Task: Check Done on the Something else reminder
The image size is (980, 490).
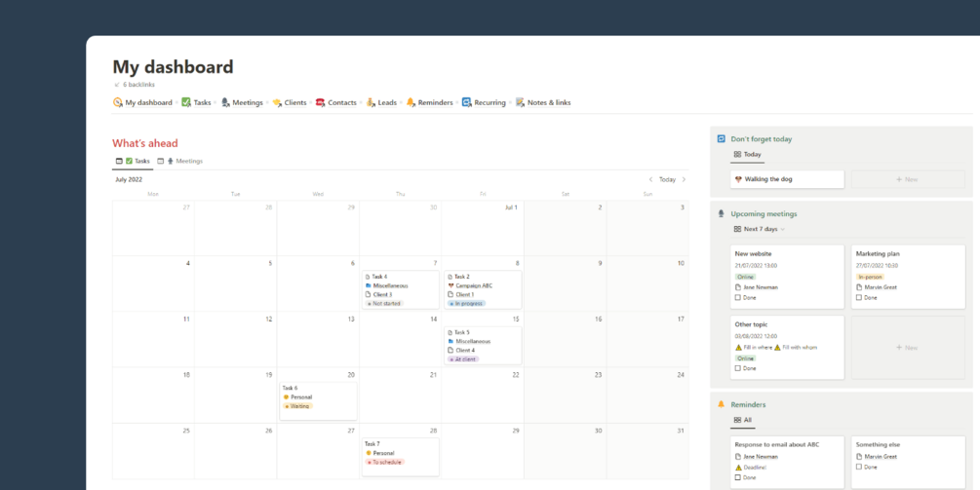Action: point(859,467)
